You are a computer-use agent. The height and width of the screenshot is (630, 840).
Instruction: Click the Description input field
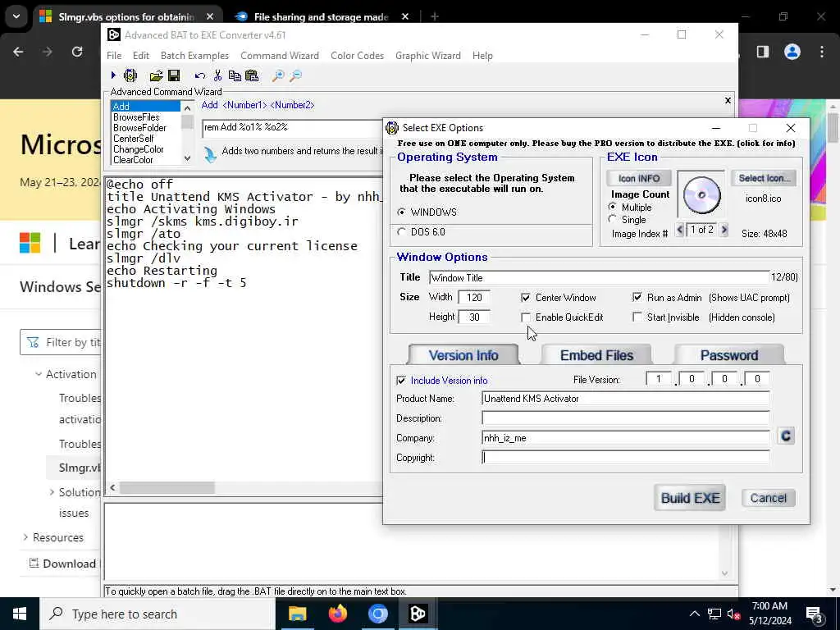[626, 418]
